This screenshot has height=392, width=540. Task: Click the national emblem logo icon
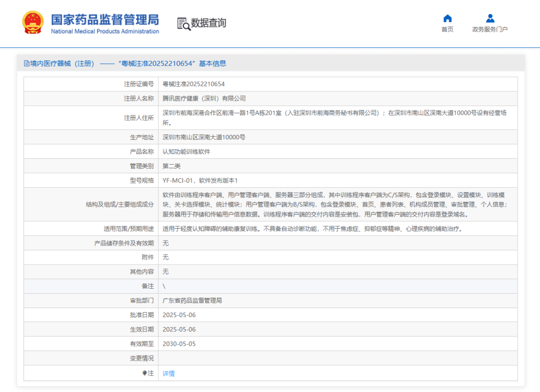33,22
